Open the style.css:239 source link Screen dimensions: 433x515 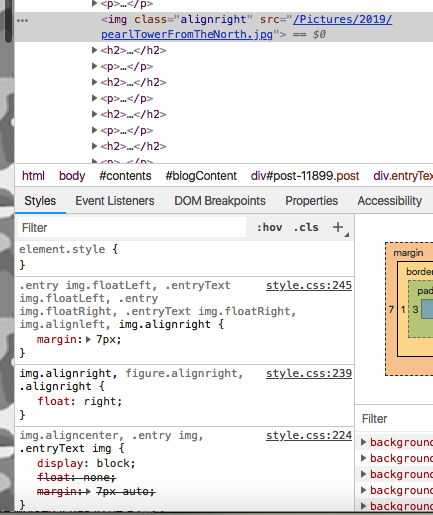click(309, 373)
